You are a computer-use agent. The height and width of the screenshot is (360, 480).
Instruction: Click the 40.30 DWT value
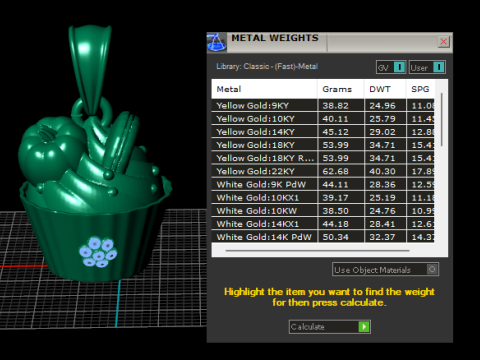click(382, 171)
